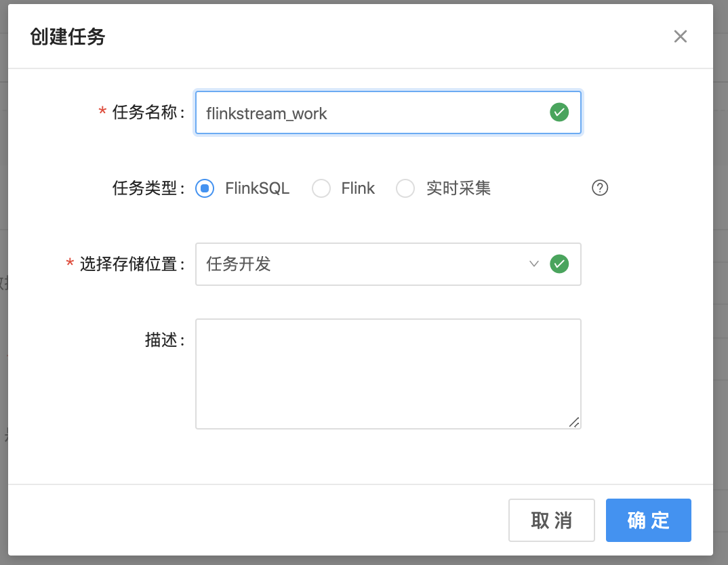
Task: Click inside the 描述 text area
Action: coord(388,374)
